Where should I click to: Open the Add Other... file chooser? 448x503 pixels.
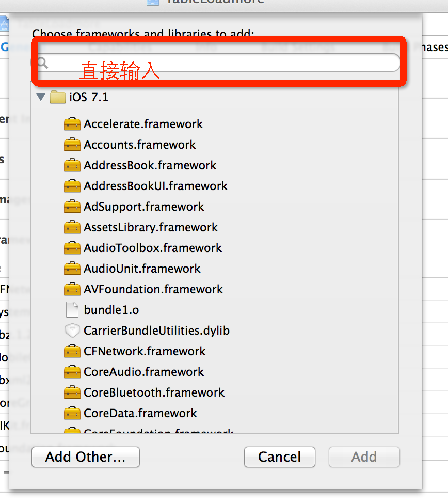pos(86,457)
